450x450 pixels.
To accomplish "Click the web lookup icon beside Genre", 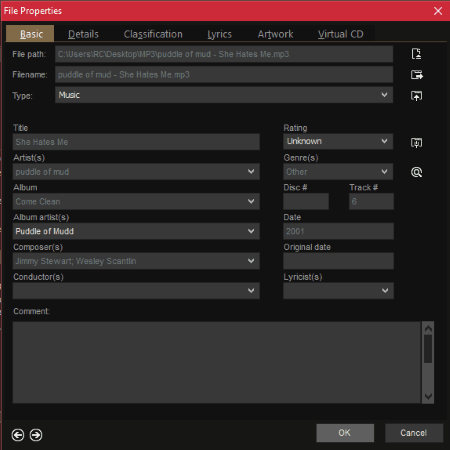I will tap(416, 172).
